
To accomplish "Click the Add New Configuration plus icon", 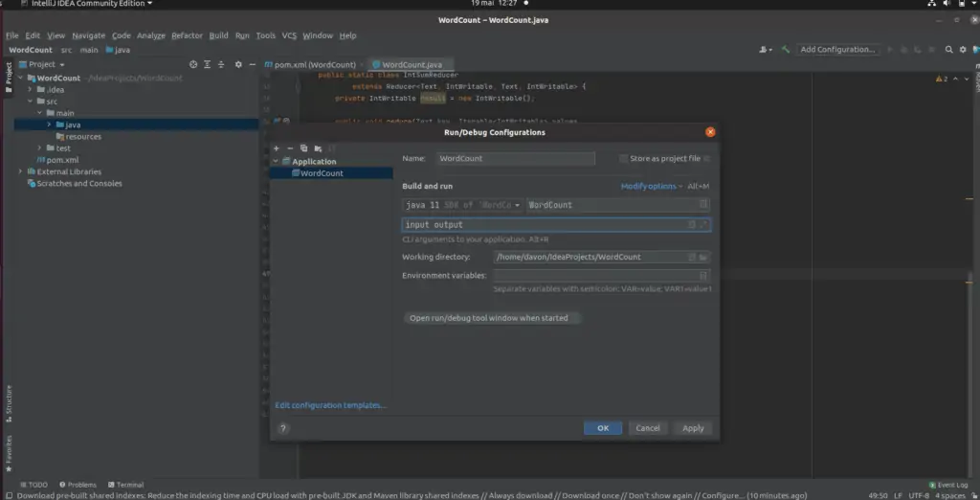I will tap(277, 148).
